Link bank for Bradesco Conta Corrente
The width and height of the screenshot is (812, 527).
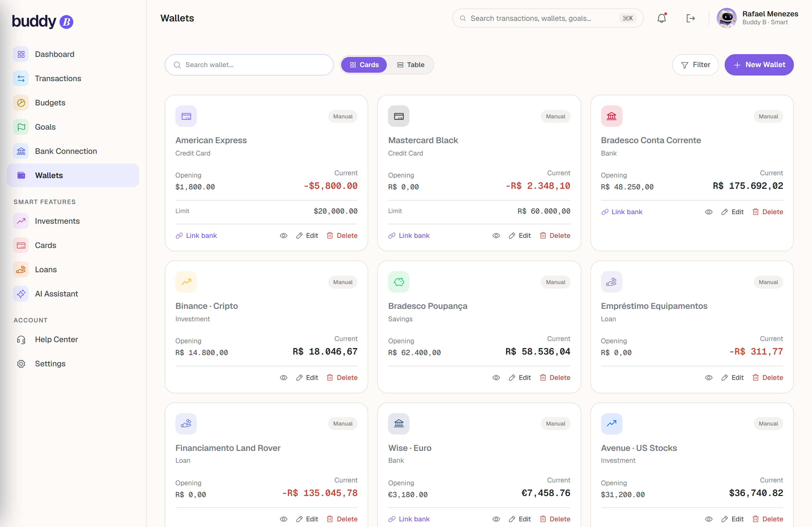622,212
